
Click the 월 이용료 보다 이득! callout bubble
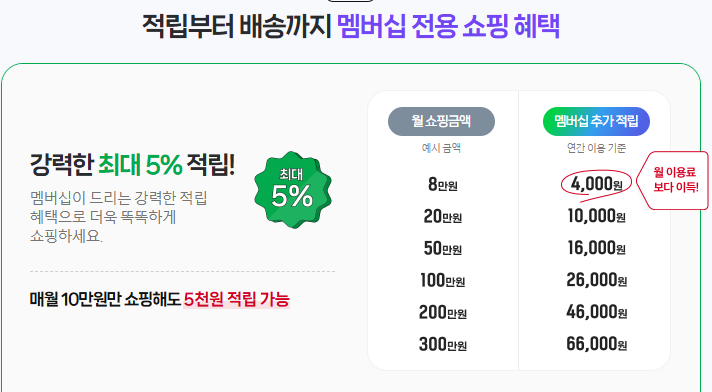(673, 180)
